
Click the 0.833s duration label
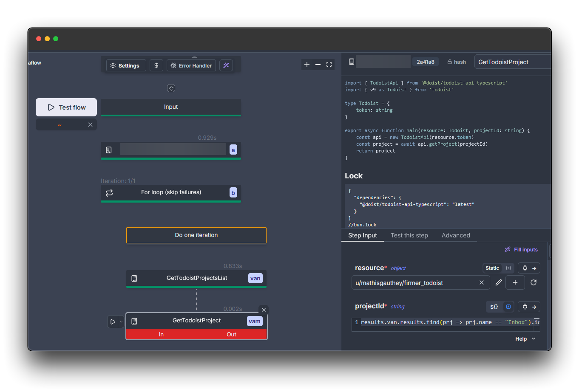coord(233,266)
